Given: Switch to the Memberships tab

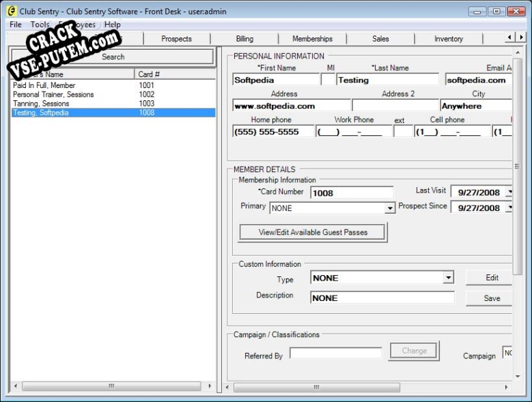Looking at the screenshot, I should [313, 39].
